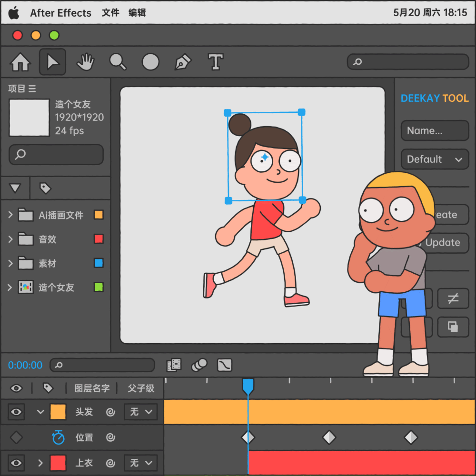Screen dimensions: 476x476
Task: Focus the timeline search field
Action: tap(102, 365)
